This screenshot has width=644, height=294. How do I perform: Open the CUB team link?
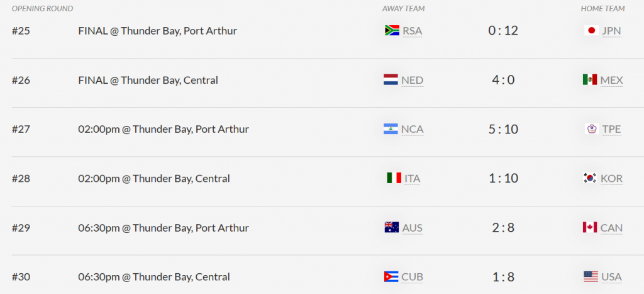pos(413,277)
